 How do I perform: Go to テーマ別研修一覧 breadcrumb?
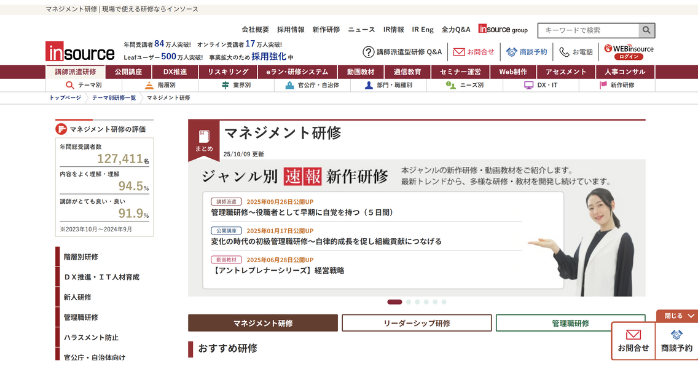114,97
